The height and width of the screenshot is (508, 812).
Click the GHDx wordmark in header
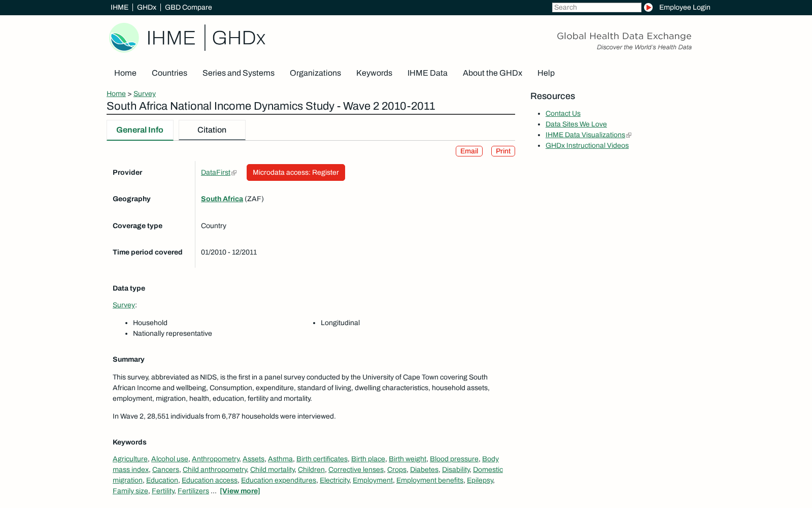[x=239, y=38]
